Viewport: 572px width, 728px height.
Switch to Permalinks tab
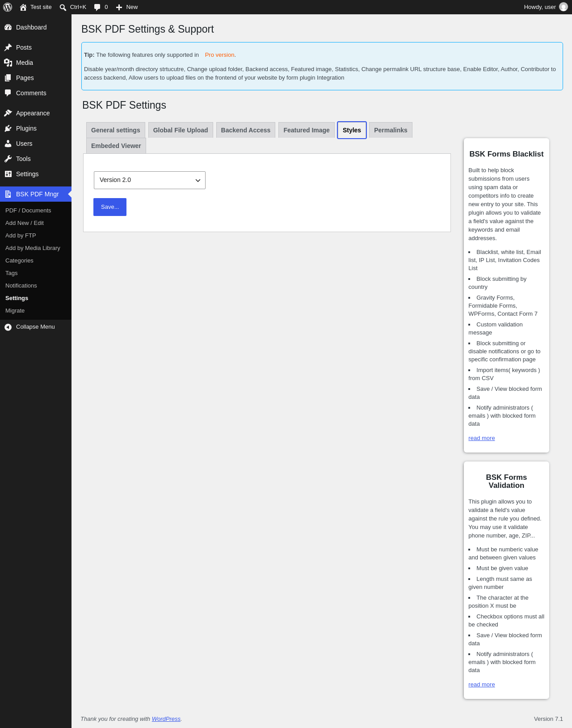click(x=391, y=130)
